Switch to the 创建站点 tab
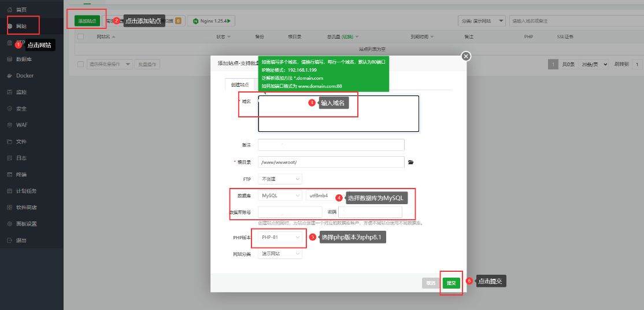The width and height of the screenshot is (644, 310). (239, 84)
